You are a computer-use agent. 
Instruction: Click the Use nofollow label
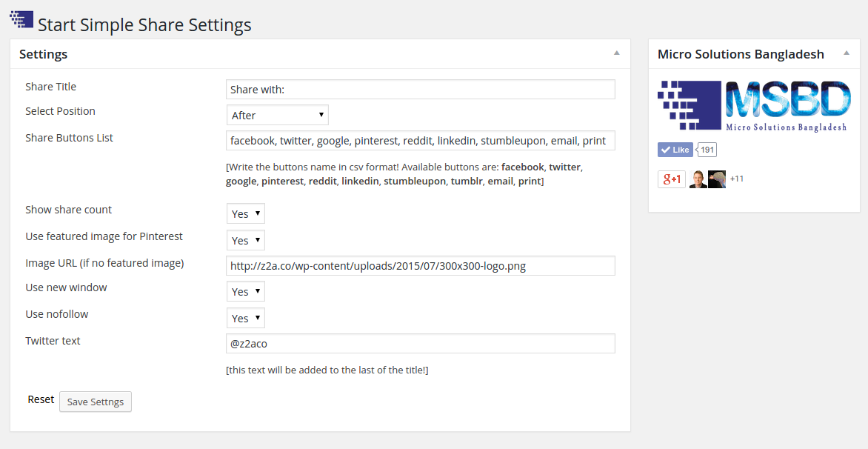tap(57, 314)
